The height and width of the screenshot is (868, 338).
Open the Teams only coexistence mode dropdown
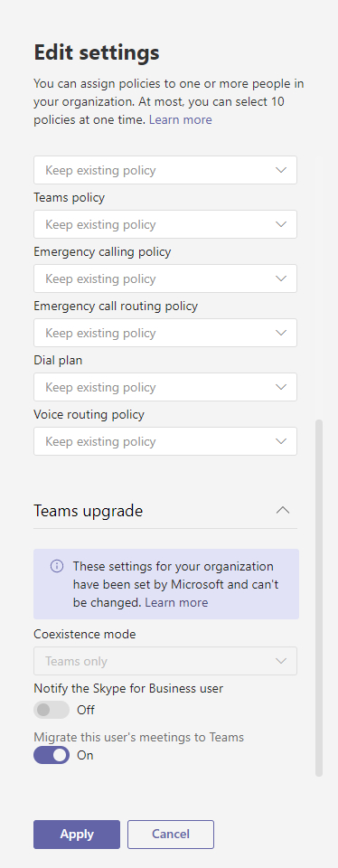click(165, 661)
